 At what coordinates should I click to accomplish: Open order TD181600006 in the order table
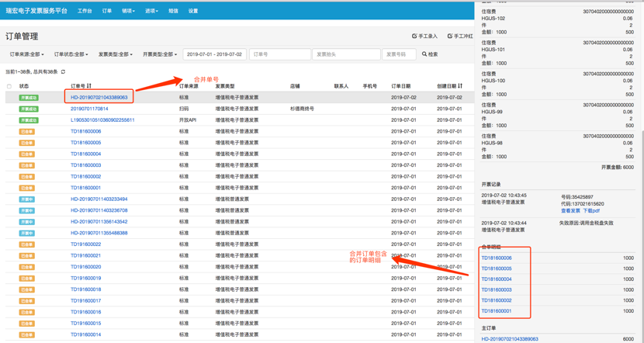[x=85, y=131]
